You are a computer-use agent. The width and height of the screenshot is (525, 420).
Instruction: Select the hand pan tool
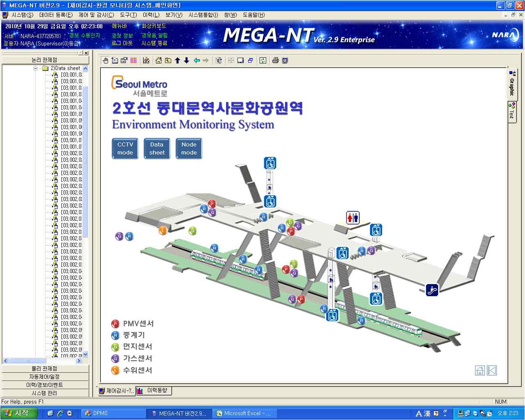(x=106, y=61)
